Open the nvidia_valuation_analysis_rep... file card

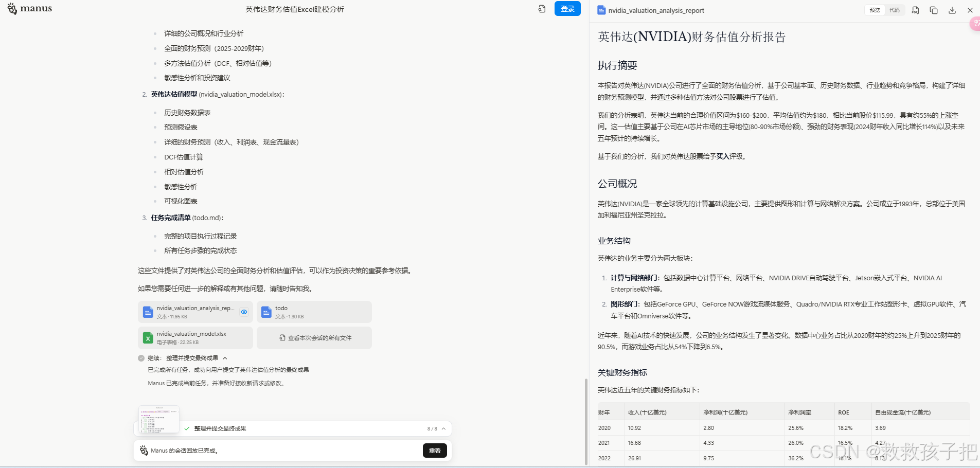click(195, 312)
